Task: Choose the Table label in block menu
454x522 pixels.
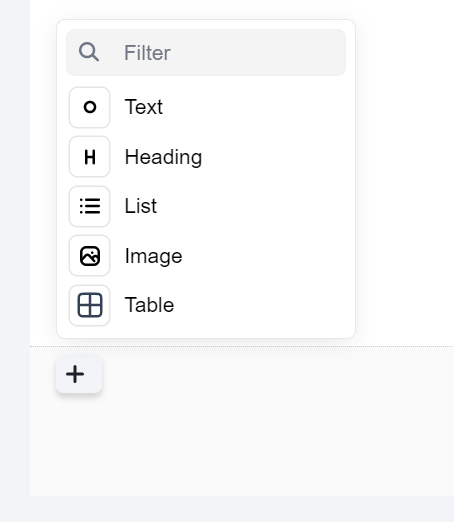Action: [149, 305]
